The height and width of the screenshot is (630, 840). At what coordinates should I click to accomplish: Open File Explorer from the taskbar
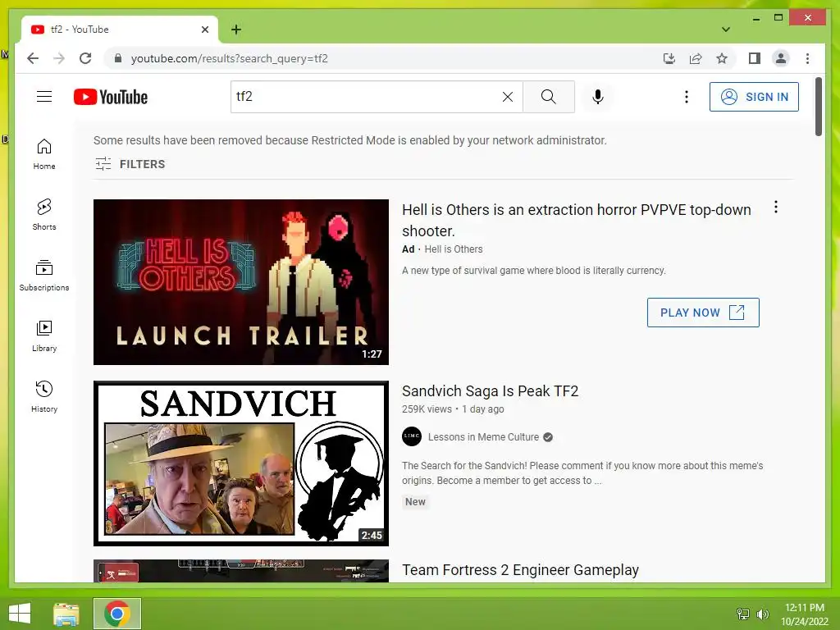click(x=66, y=614)
